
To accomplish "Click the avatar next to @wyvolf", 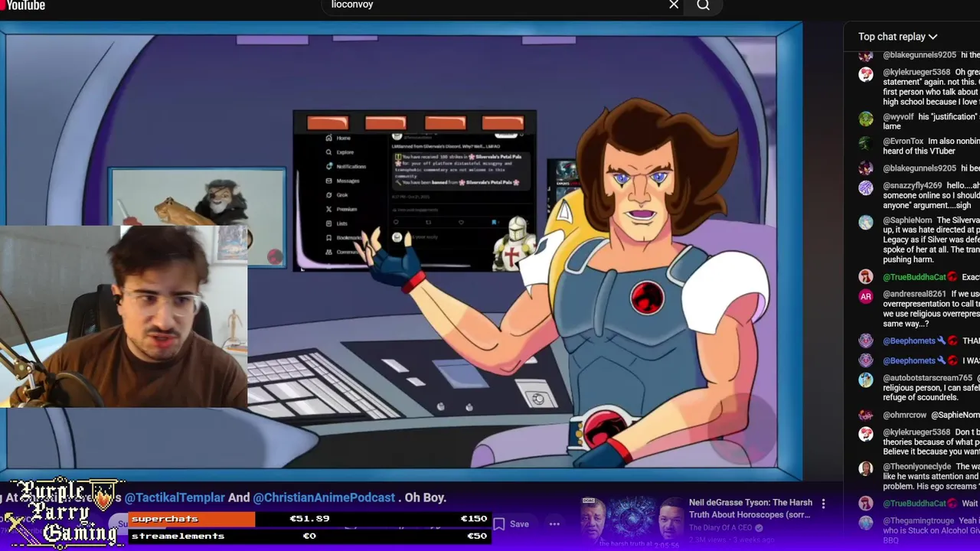I will (x=866, y=119).
